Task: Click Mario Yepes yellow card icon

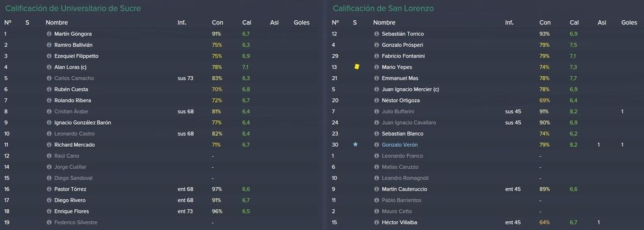Action: [357, 67]
